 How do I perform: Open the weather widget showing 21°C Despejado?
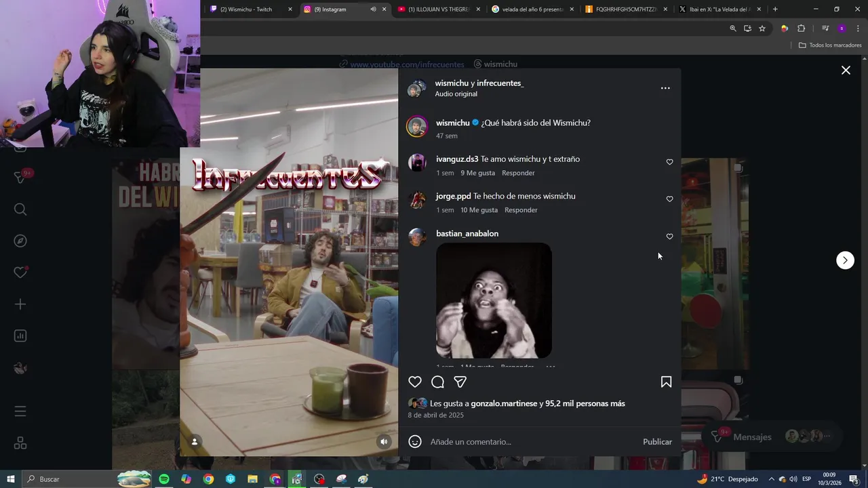pyautogui.click(x=726, y=479)
